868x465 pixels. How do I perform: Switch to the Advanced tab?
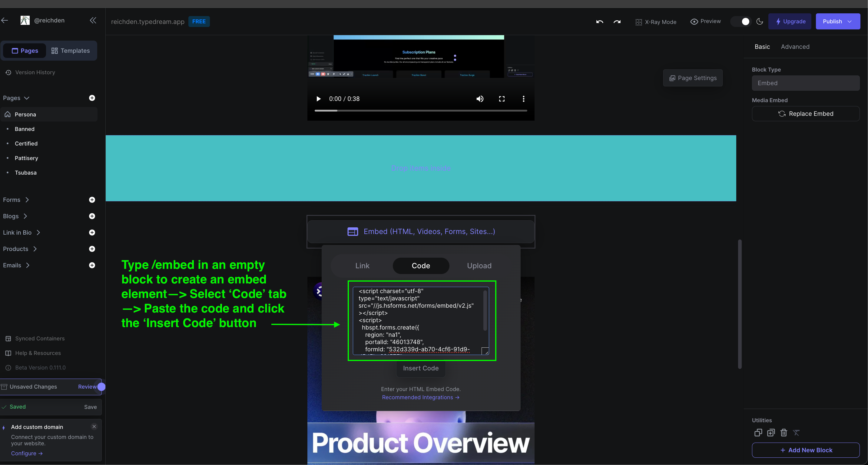point(795,47)
